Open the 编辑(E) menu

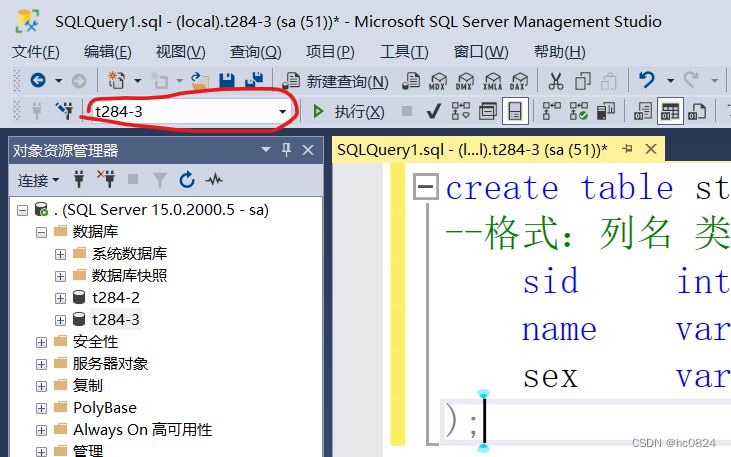click(108, 52)
